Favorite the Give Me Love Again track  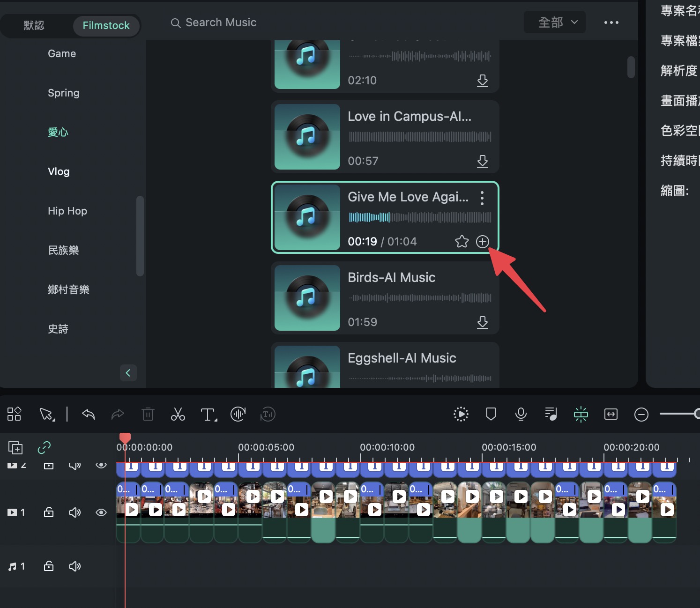point(462,241)
